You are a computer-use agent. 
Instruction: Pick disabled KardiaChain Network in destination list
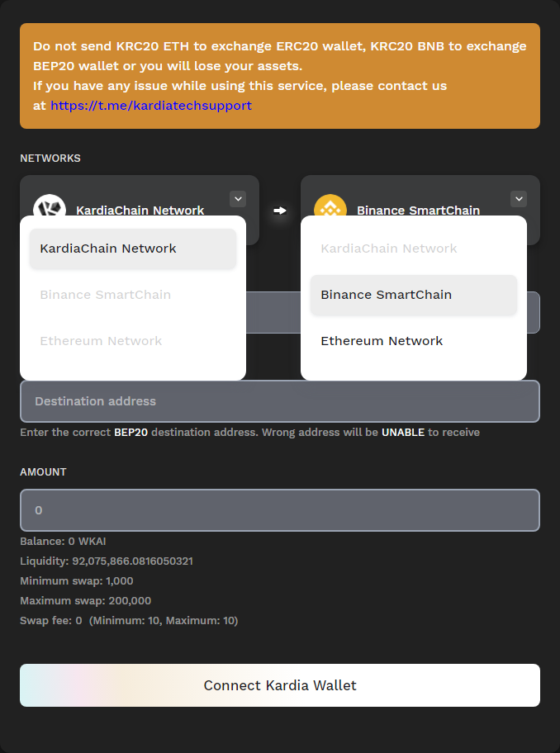pos(414,249)
